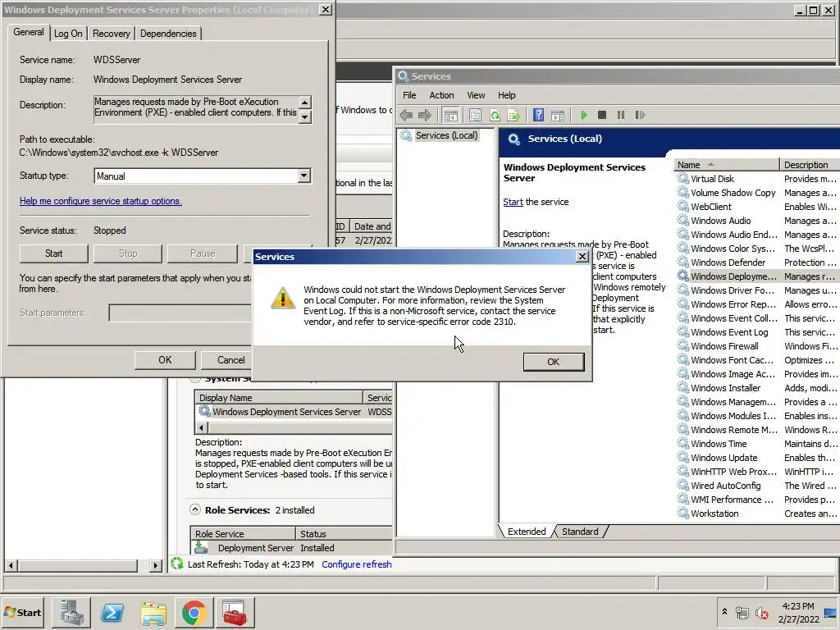Close the Services error dialog
This screenshot has width=840, height=630.
582,257
